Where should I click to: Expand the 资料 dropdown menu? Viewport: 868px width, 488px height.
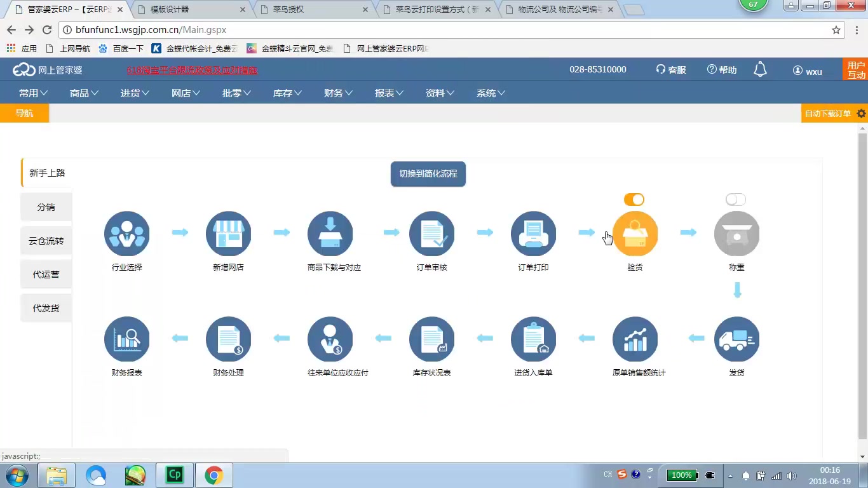pos(440,93)
